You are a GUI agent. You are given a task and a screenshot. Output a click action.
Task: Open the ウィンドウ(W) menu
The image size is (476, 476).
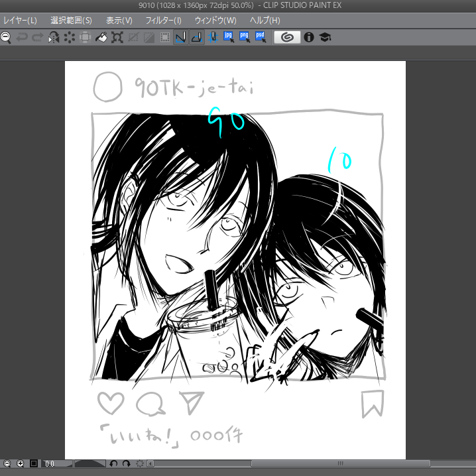tap(215, 21)
